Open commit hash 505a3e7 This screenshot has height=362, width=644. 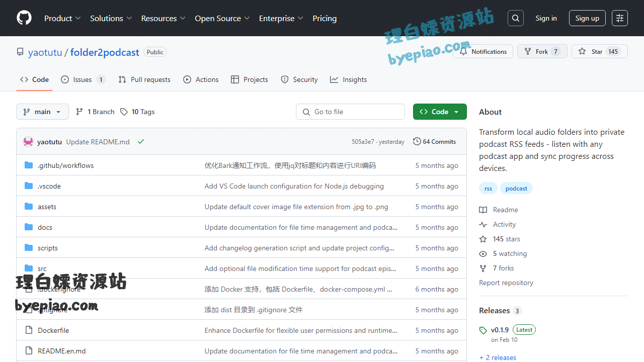point(363,142)
